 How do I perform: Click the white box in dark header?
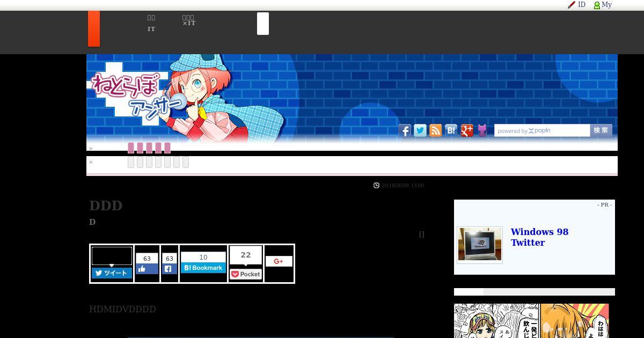[x=263, y=24]
